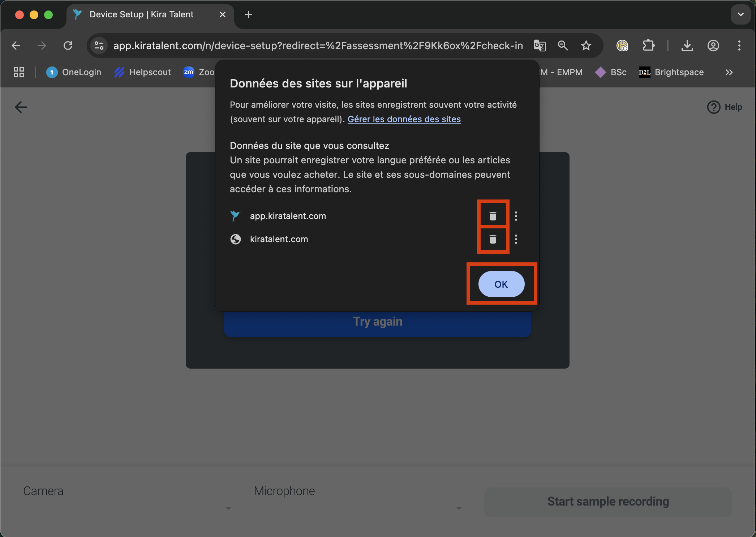The height and width of the screenshot is (537, 756).
Task: Expand hidden bookmarks chevron
Action: tap(729, 72)
